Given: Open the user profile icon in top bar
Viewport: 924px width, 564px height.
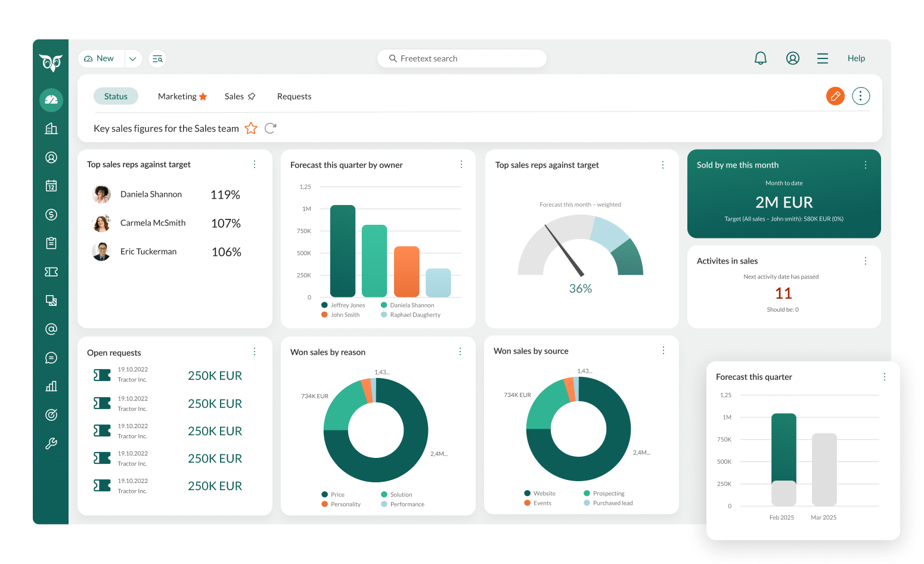Looking at the screenshot, I should 792,58.
